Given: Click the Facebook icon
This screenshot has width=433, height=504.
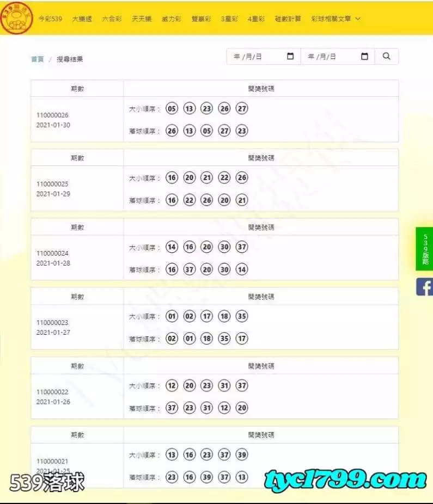Looking at the screenshot, I should tap(424, 287).
